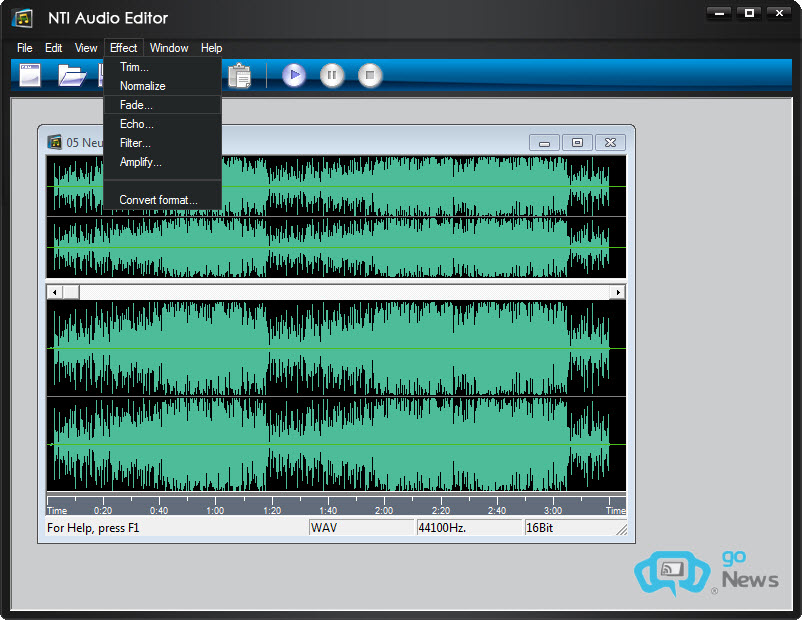The width and height of the screenshot is (802, 620).
Task: Open the Help menu
Action: [211, 48]
